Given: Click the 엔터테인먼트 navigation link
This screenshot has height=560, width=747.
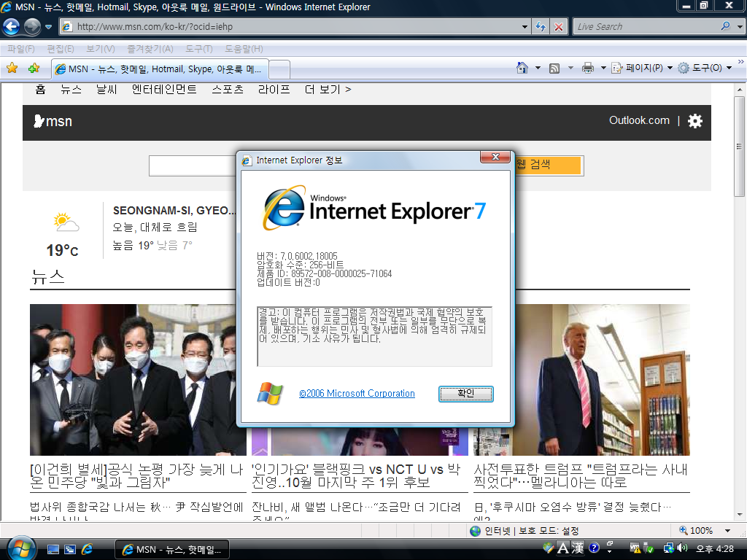Looking at the screenshot, I should pyautogui.click(x=164, y=89).
